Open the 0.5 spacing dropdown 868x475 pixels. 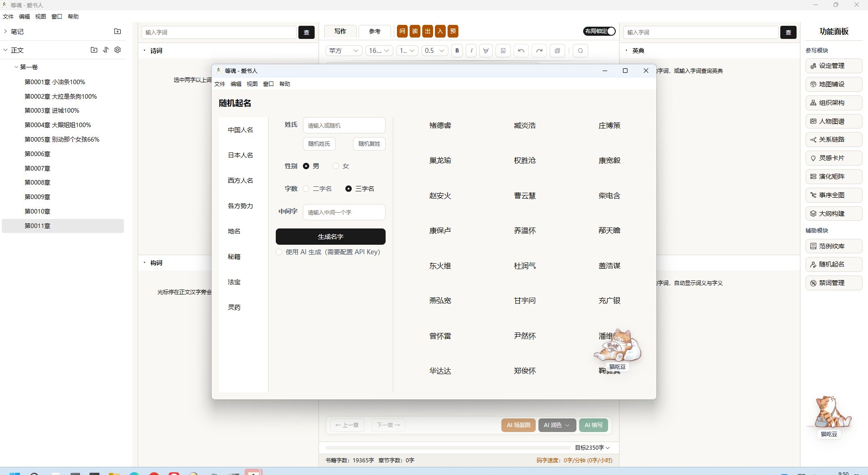[x=435, y=51]
